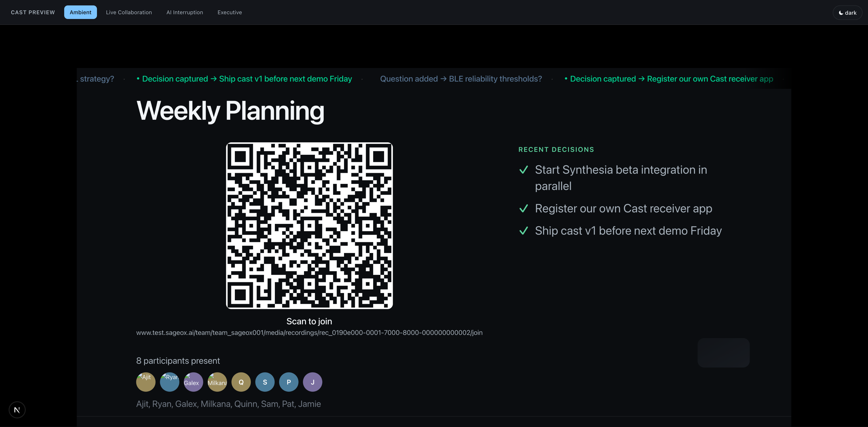
Task: Click the blank rounded placeholder box
Action: tap(723, 353)
